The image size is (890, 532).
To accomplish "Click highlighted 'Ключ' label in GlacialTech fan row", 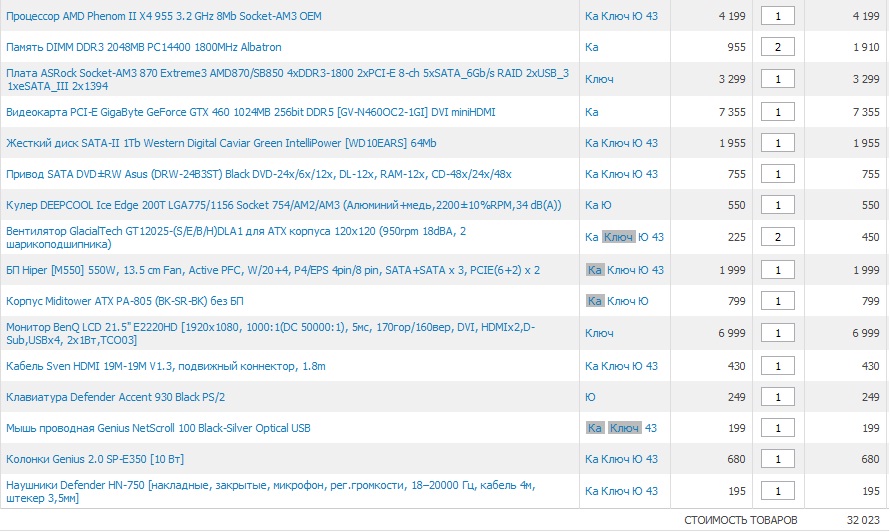I will (618, 237).
